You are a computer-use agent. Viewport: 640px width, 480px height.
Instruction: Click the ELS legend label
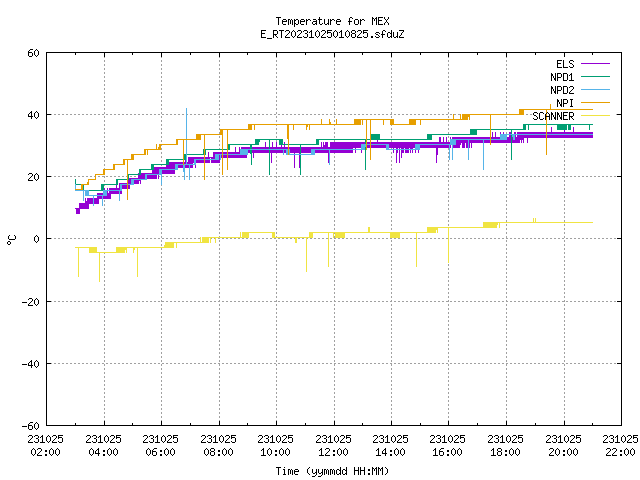click(565, 64)
